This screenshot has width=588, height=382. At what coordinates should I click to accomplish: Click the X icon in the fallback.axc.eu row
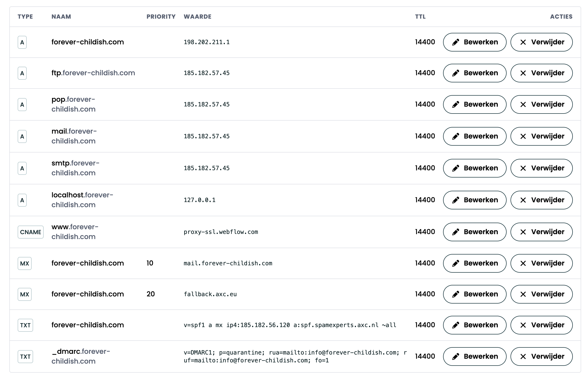523,294
